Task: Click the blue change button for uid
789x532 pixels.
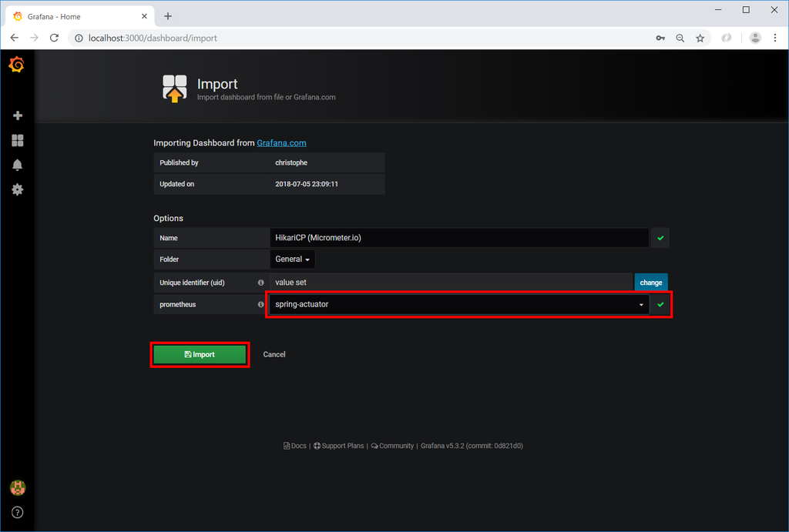Action: coord(650,283)
